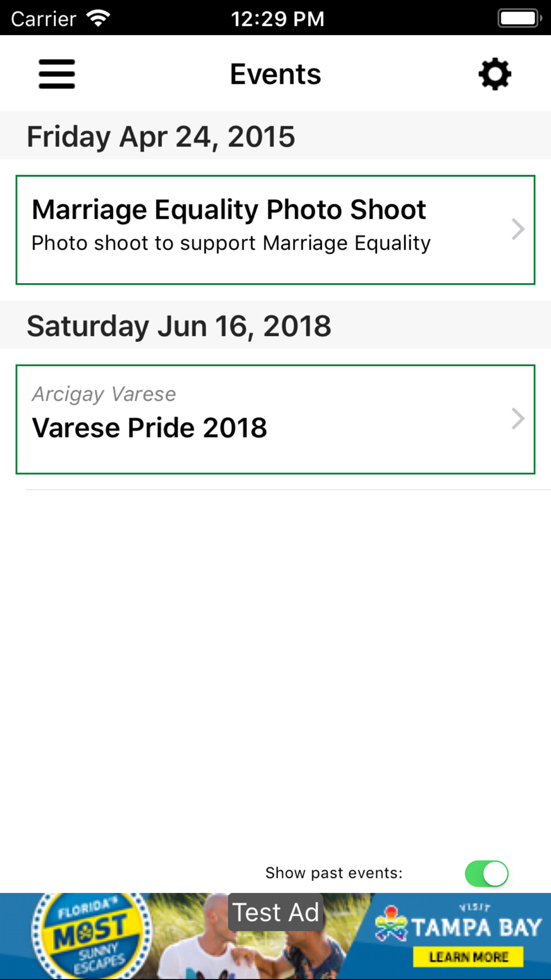Toggle the Show past events switch
This screenshot has width=551, height=980.
(487, 874)
